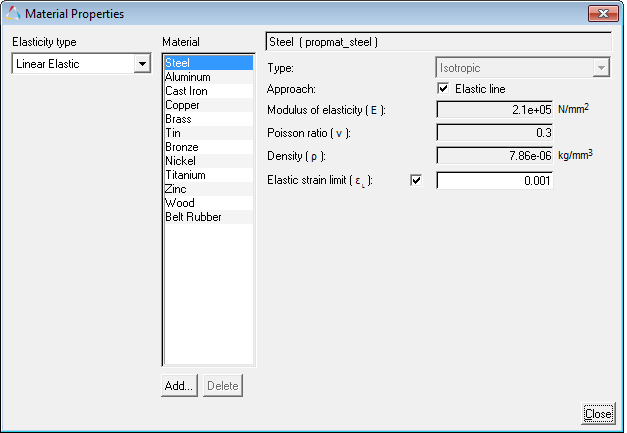Toggle the Elastic strain limit checkbox
The image size is (627, 433).
(416, 180)
